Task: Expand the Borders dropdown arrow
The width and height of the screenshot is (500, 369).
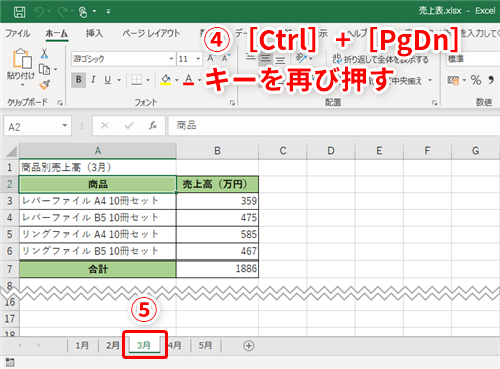Action: [148, 80]
